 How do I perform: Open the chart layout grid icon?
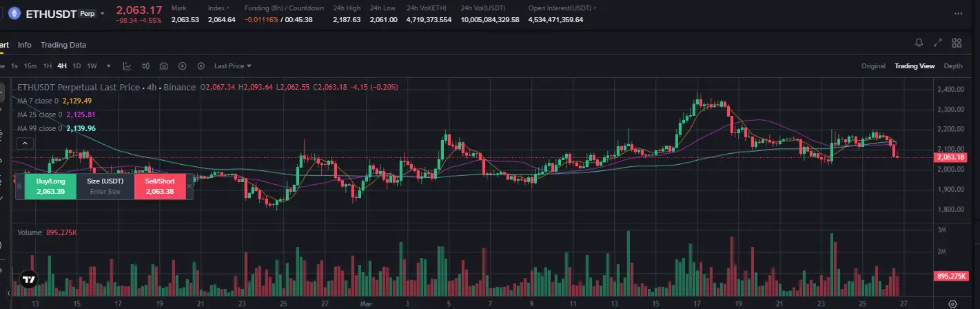(x=957, y=43)
